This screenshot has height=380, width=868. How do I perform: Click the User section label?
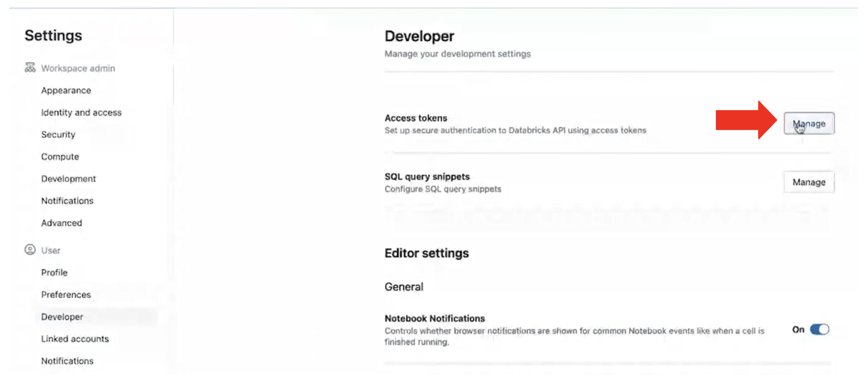51,251
